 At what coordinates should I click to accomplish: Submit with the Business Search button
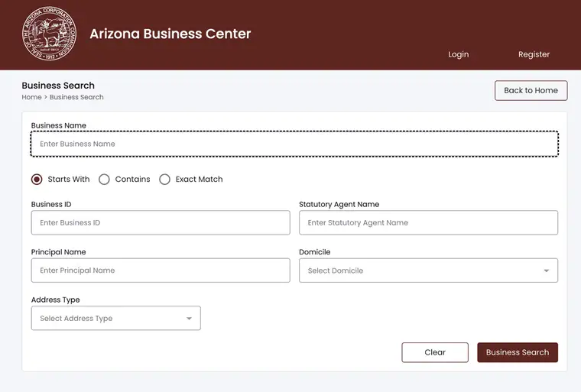coord(518,352)
